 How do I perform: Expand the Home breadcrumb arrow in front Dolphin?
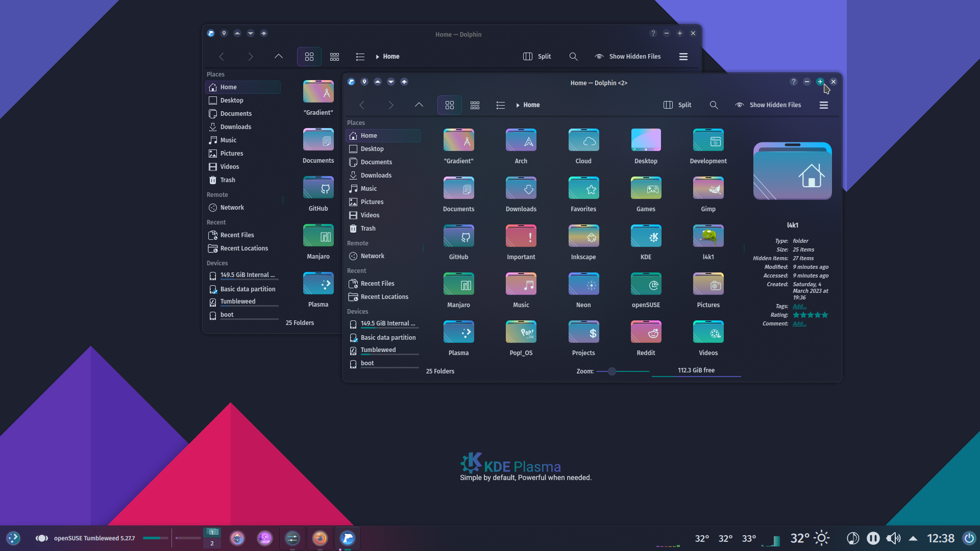[518, 106]
